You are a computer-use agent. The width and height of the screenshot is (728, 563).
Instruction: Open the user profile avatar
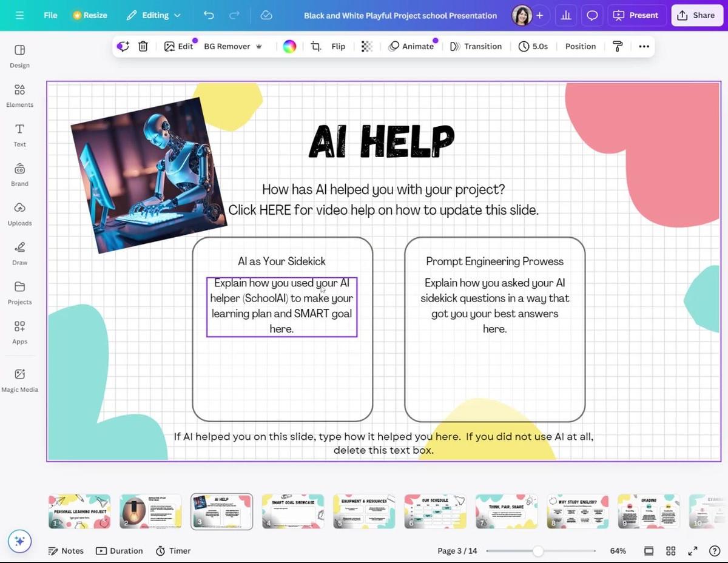521,15
